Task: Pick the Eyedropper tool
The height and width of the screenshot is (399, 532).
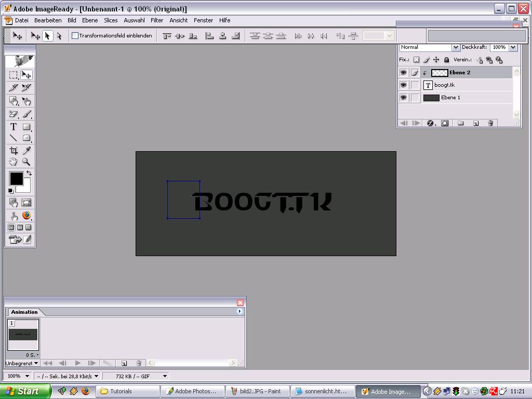Action: 26,151
